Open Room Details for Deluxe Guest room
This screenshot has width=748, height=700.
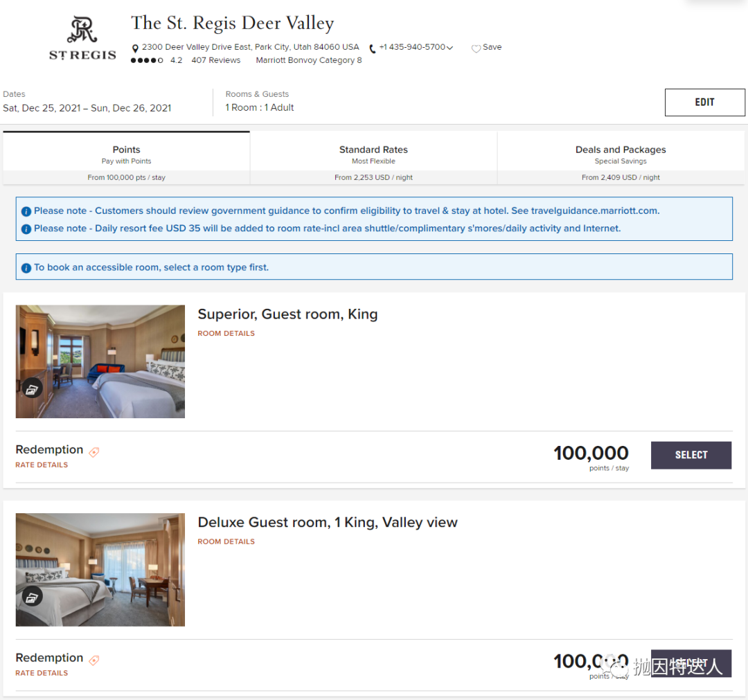point(226,541)
